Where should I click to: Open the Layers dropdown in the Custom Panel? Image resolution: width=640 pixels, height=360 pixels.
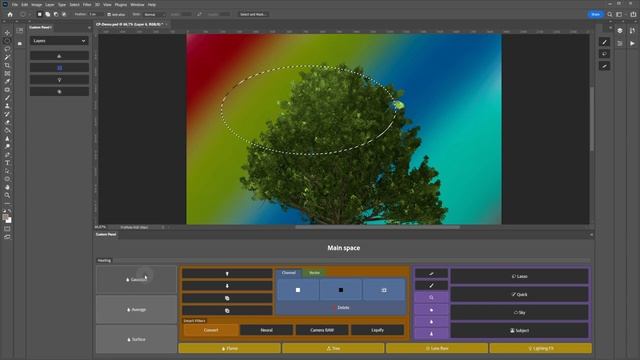59,41
